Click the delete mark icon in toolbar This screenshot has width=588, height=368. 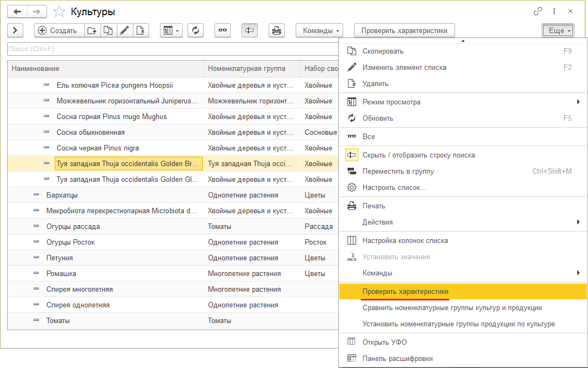coord(140,31)
